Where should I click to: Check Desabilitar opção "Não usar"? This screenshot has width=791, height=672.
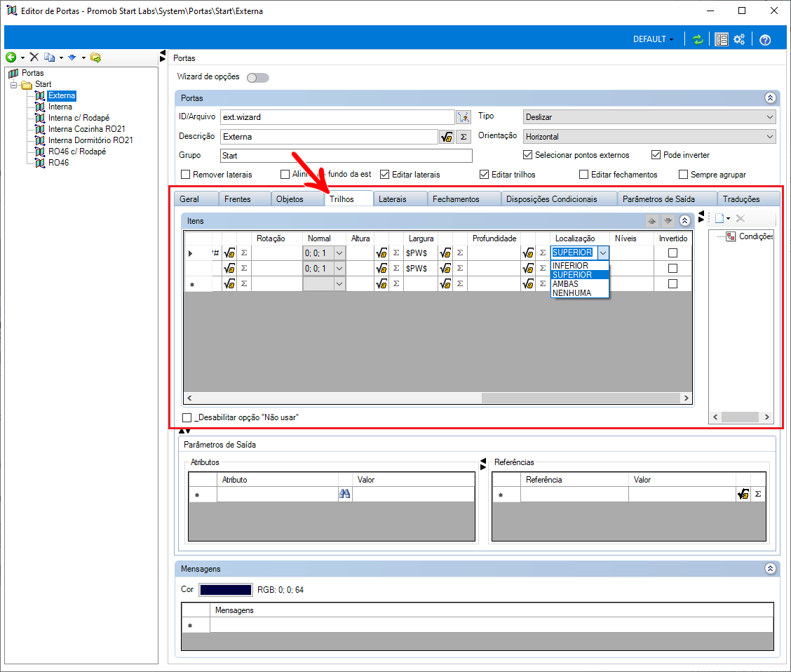coord(187,418)
